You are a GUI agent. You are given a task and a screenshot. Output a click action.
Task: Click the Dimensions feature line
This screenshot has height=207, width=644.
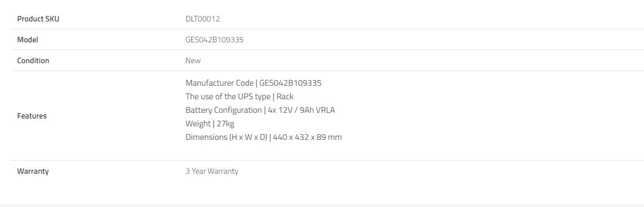[x=264, y=137]
